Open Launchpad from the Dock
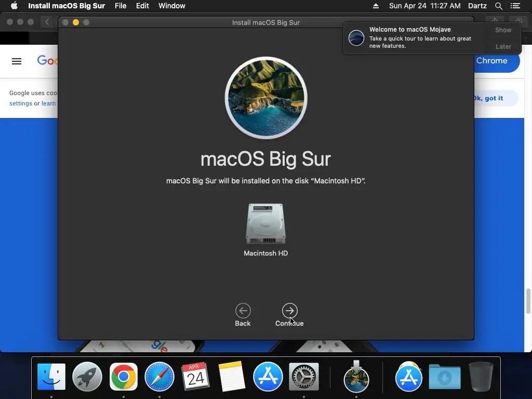The width and height of the screenshot is (532, 399). pos(87,377)
